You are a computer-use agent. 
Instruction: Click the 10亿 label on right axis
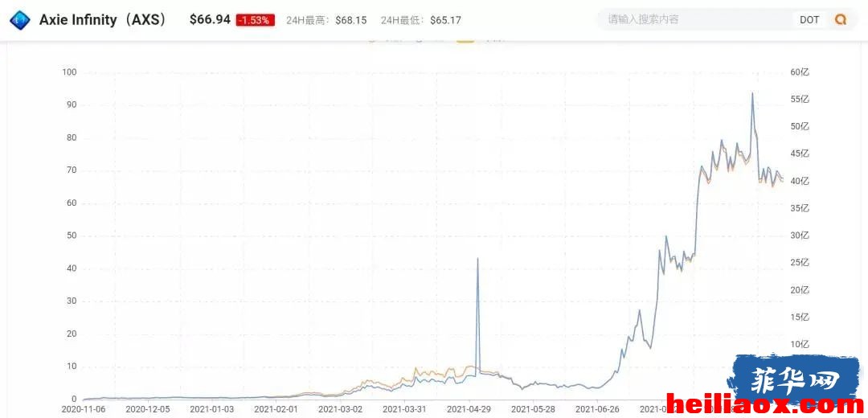pyautogui.click(x=800, y=345)
